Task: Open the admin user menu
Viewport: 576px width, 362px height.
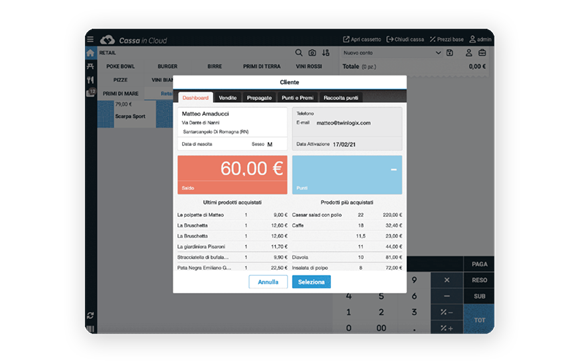Action: point(480,39)
